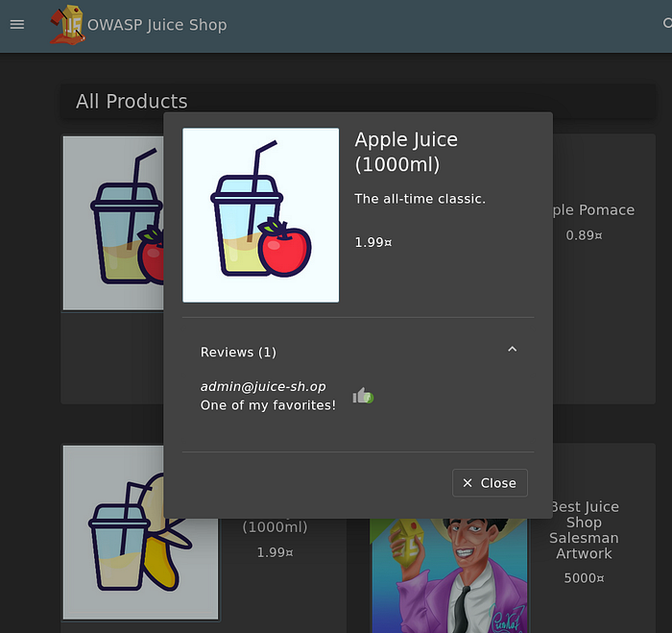Click the Banana Juice 1.99¤ price

276,552
